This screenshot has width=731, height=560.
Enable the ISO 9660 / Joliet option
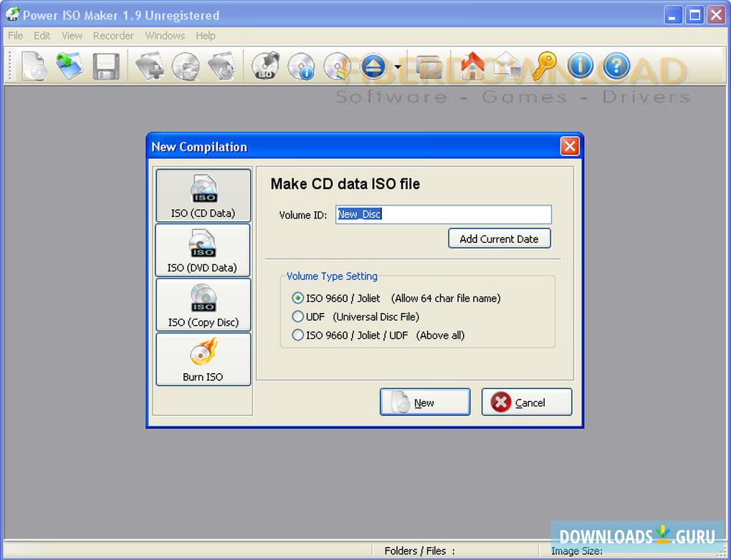[x=297, y=298]
